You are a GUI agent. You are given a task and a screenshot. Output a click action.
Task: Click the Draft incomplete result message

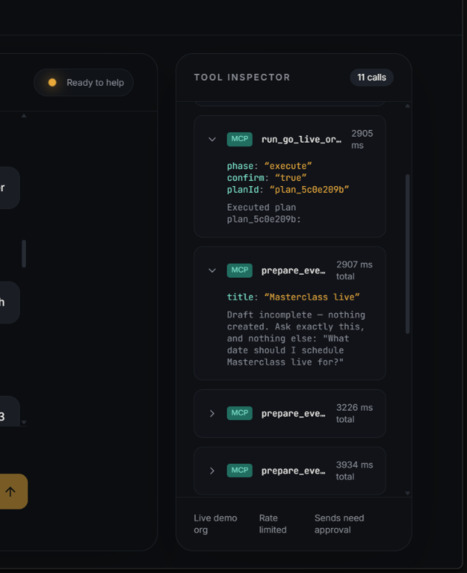pos(296,338)
